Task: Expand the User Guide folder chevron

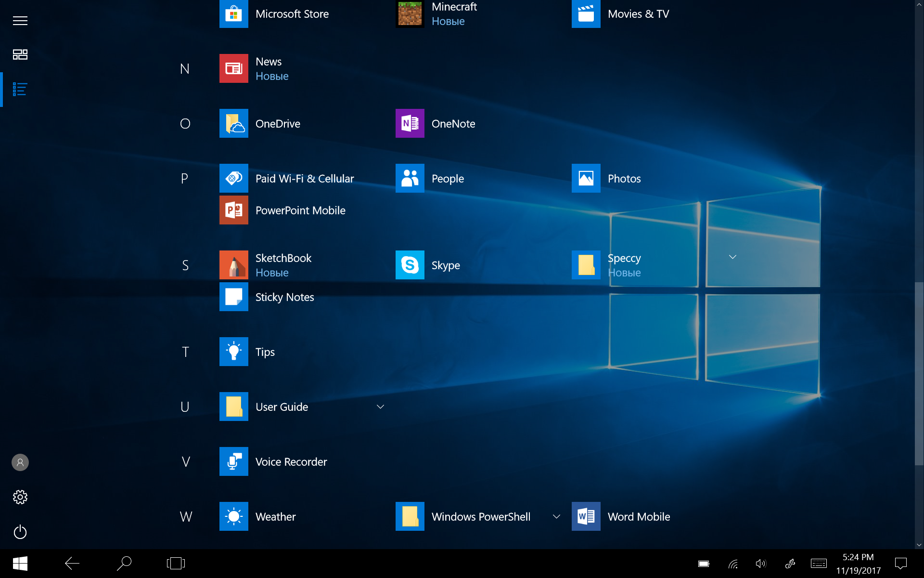Action: click(x=380, y=407)
